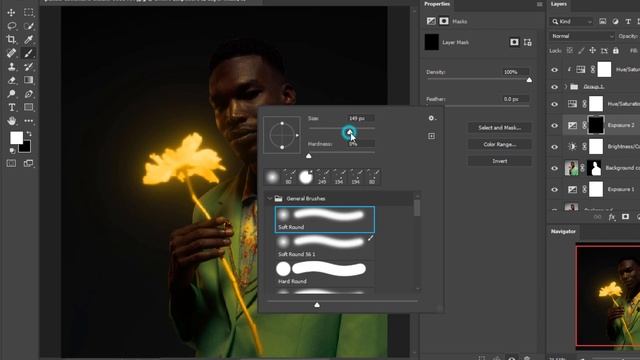This screenshot has height=360, width=640.
Task: Select the Brush tool in toolbar
Action: click(x=29, y=53)
